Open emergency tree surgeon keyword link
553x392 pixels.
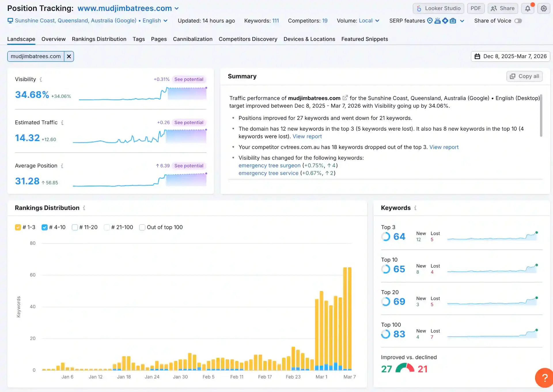point(269,165)
